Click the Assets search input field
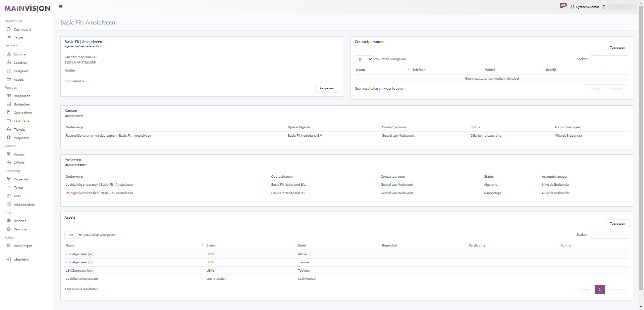 [x=609, y=235]
